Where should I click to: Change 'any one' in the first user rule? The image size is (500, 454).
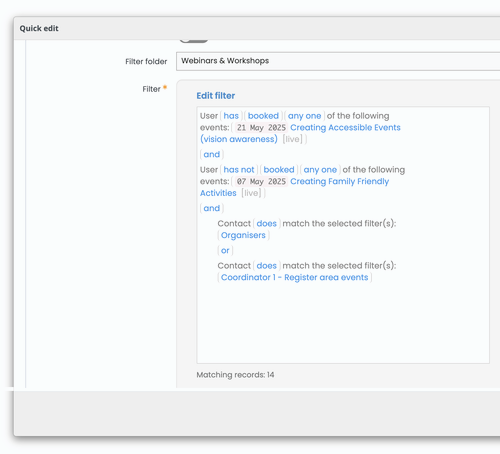[304, 116]
